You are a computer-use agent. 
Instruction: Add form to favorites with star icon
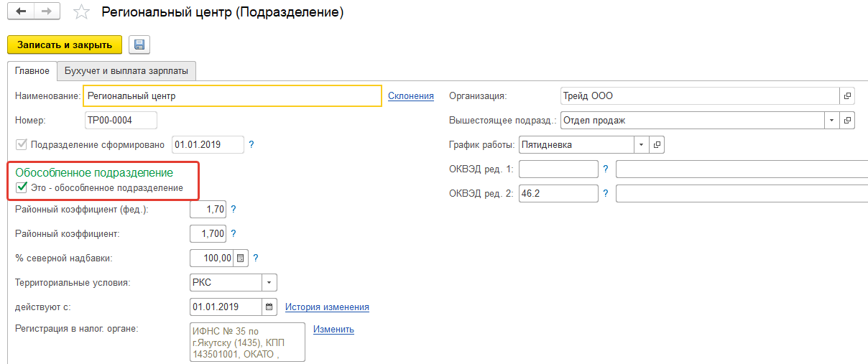click(x=82, y=13)
